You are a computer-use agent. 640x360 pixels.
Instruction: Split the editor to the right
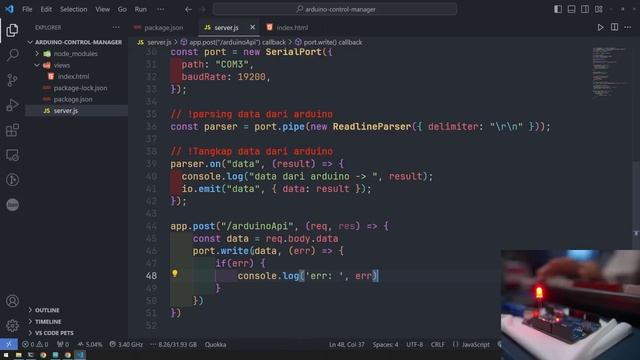(614, 27)
